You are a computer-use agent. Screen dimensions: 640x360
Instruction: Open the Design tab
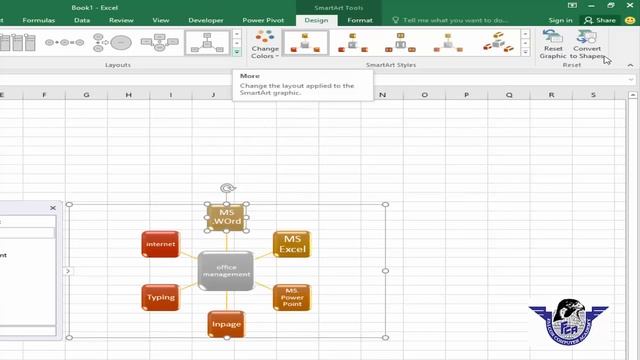pyautogui.click(x=316, y=20)
